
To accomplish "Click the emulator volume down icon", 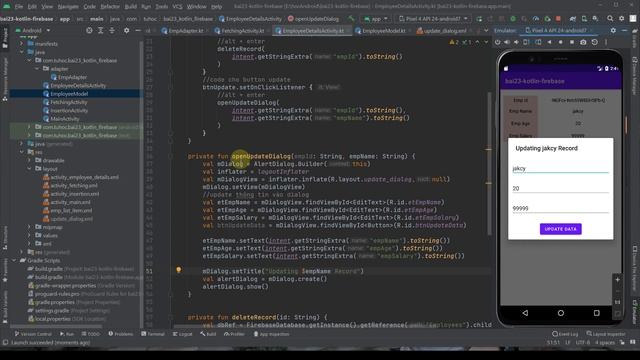I will coord(516,42).
